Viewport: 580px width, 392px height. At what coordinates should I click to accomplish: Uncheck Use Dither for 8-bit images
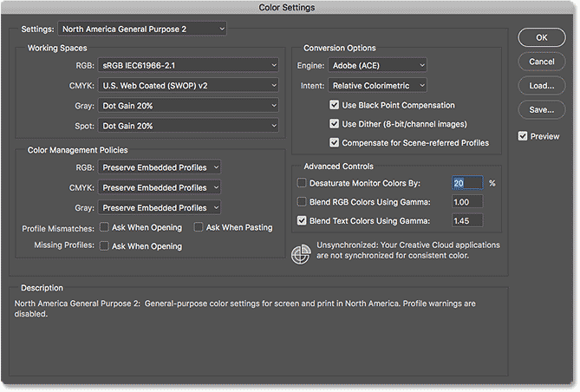tap(335, 124)
